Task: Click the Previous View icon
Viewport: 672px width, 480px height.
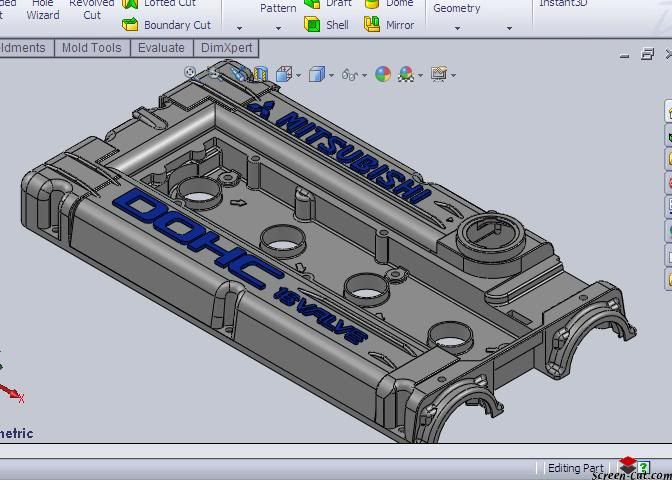Action: coord(238,74)
